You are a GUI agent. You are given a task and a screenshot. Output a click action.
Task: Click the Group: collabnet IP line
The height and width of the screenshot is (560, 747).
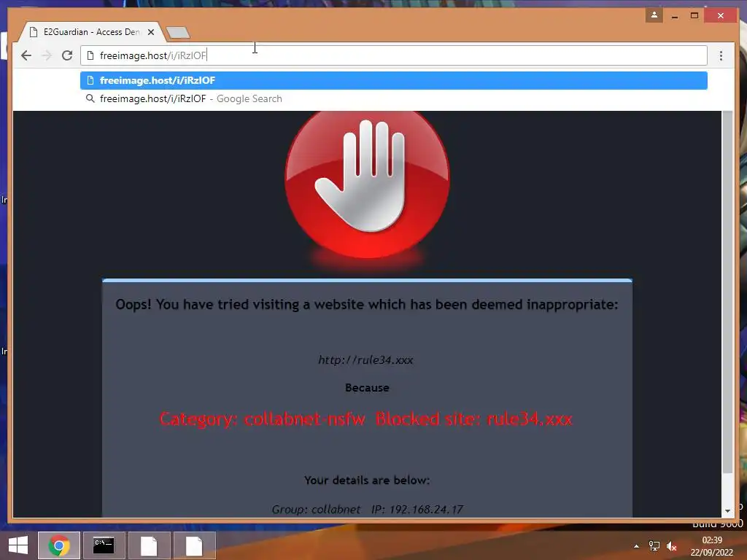[368, 510]
